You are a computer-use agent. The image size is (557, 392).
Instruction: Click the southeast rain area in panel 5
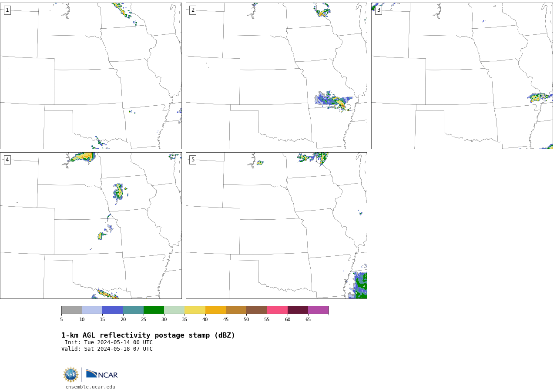(x=358, y=285)
